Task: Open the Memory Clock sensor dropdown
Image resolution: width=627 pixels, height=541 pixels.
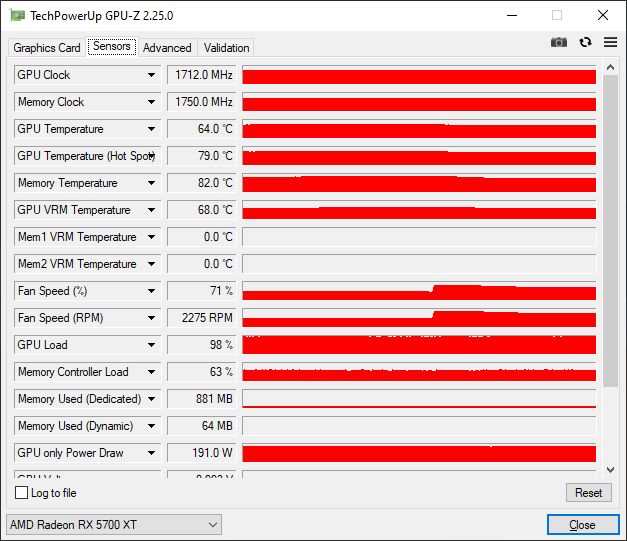Action: pos(151,102)
